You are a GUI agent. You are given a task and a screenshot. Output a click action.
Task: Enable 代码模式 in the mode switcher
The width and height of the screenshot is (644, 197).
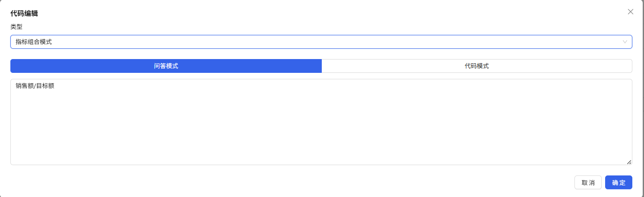[476, 66]
